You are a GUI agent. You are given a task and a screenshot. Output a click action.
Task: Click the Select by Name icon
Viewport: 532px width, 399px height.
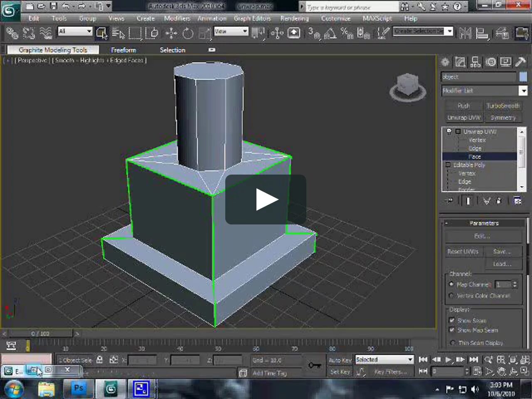tap(118, 33)
